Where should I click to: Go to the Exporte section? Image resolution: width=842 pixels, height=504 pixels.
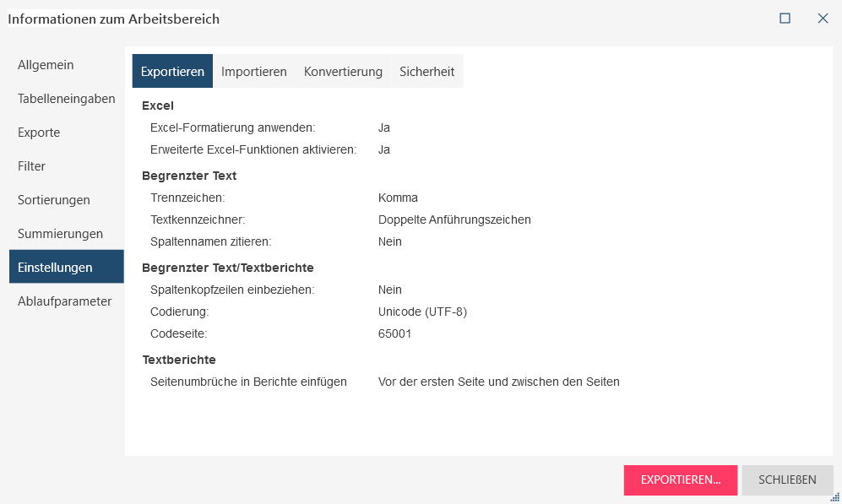[39, 133]
